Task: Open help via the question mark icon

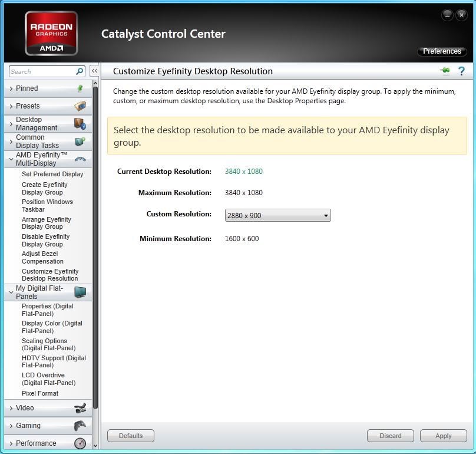Action: tap(461, 71)
